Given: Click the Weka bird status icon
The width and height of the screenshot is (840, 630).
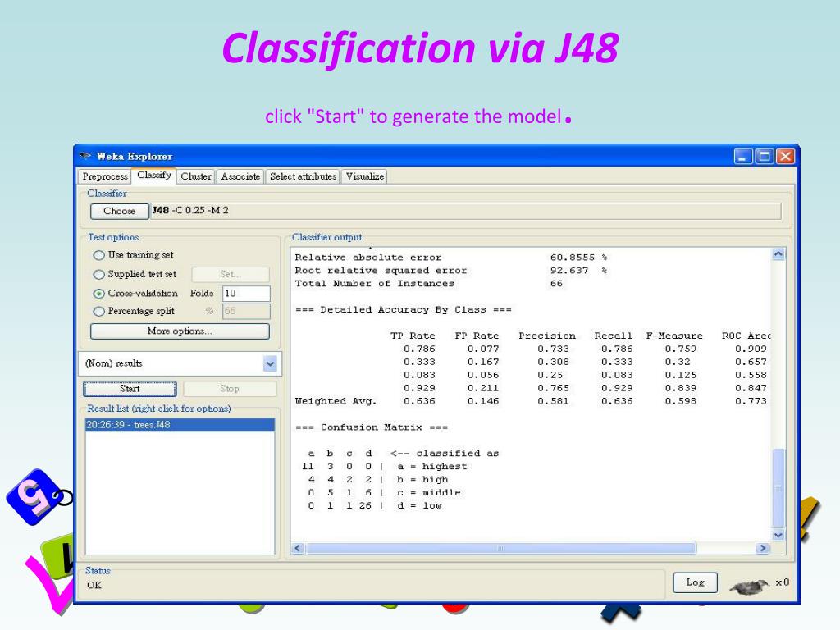Looking at the screenshot, I should point(750,586).
